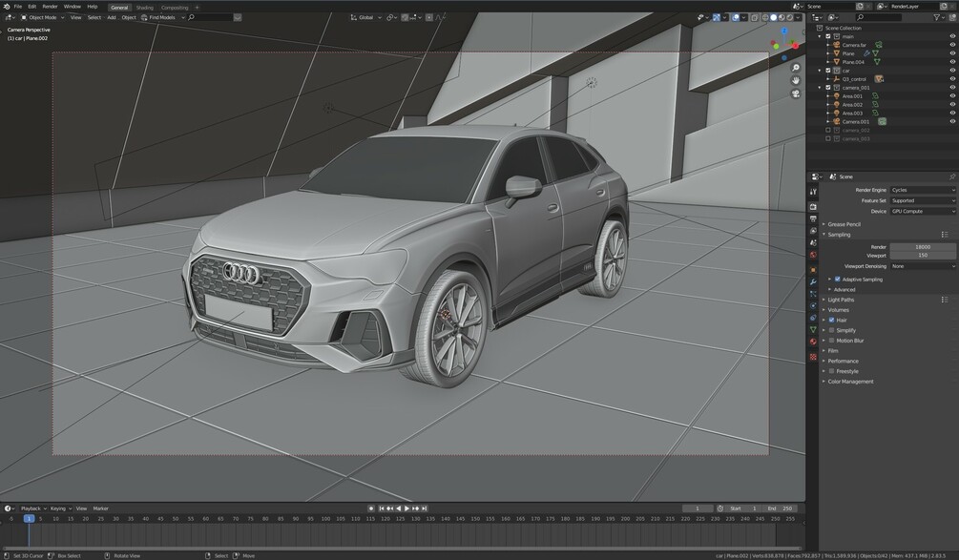Toggle the Adaptive Sampling checkbox
The width and height of the screenshot is (959, 560).
(837, 280)
